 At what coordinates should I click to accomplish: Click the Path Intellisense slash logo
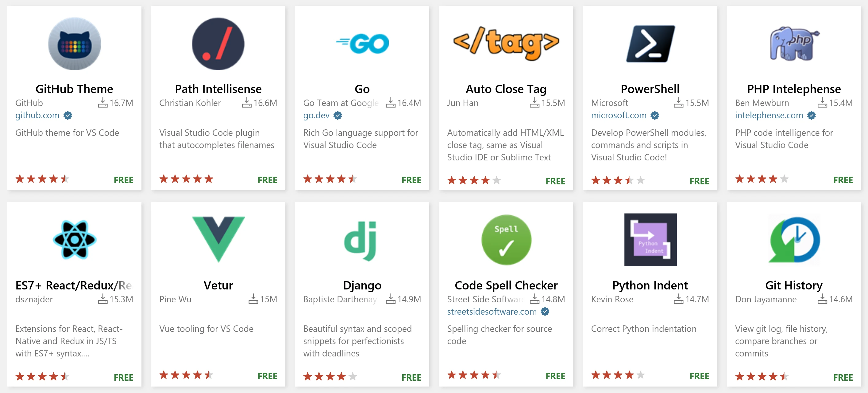coord(218,44)
